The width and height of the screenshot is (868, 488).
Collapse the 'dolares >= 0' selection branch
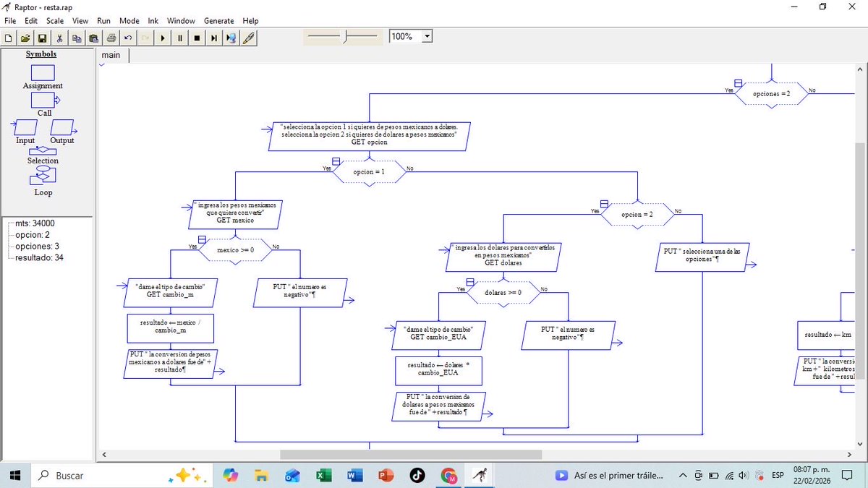tap(470, 281)
